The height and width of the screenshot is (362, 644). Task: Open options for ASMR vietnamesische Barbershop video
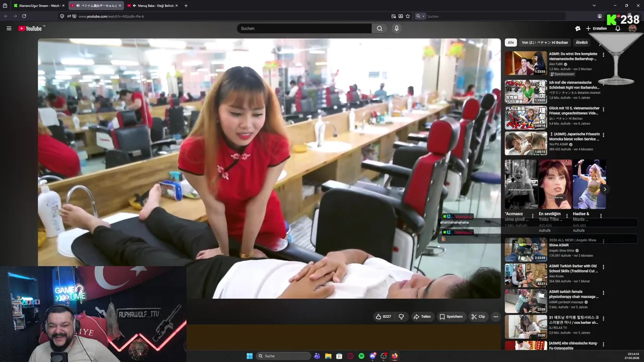(603, 55)
